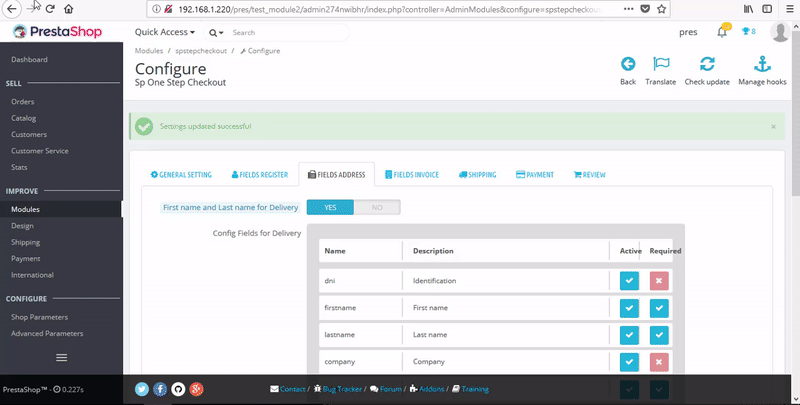Switch to the Shipping tab
The height and width of the screenshot is (405, 800).
click(x=478, y=174)
